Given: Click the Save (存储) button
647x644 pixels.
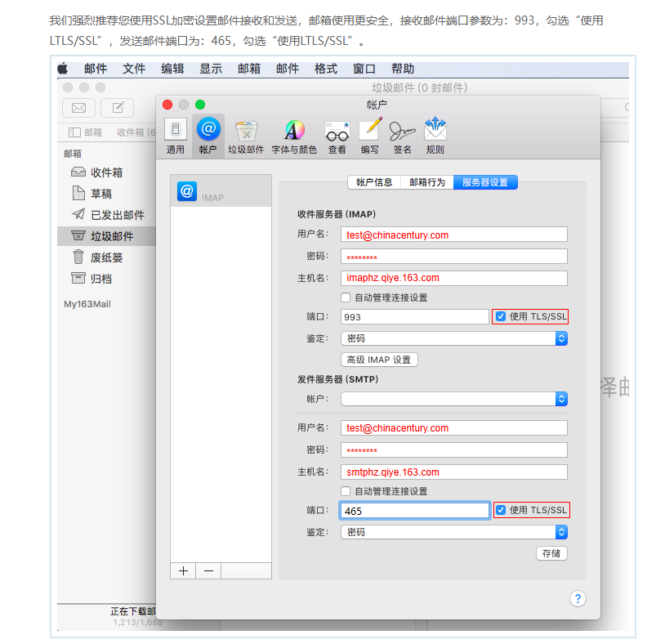Looking at the screenshot, I should [551, 553].
